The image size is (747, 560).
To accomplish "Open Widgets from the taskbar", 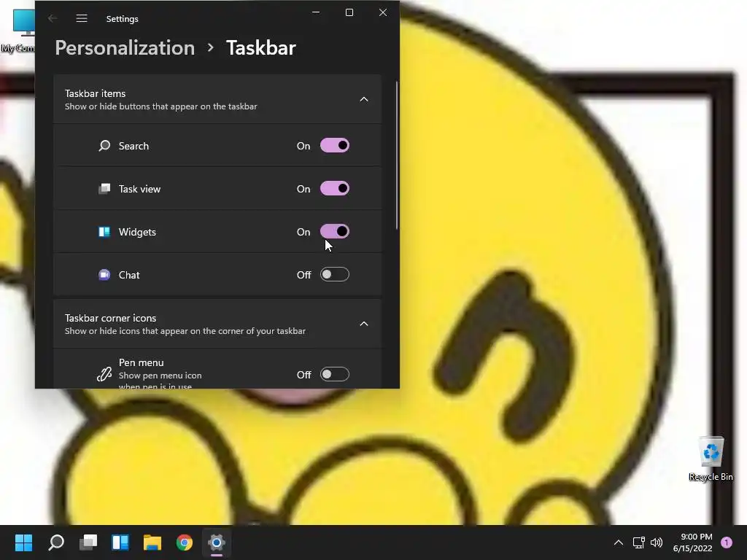I will pyautogui.click(x=120, y=542).
